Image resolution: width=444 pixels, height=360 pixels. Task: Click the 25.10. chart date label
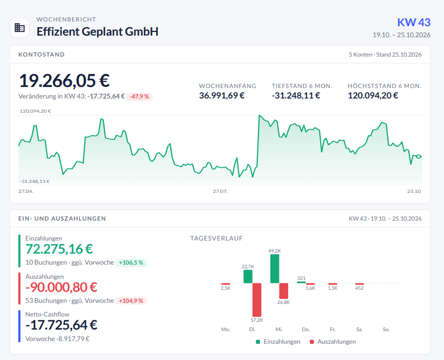414,191
